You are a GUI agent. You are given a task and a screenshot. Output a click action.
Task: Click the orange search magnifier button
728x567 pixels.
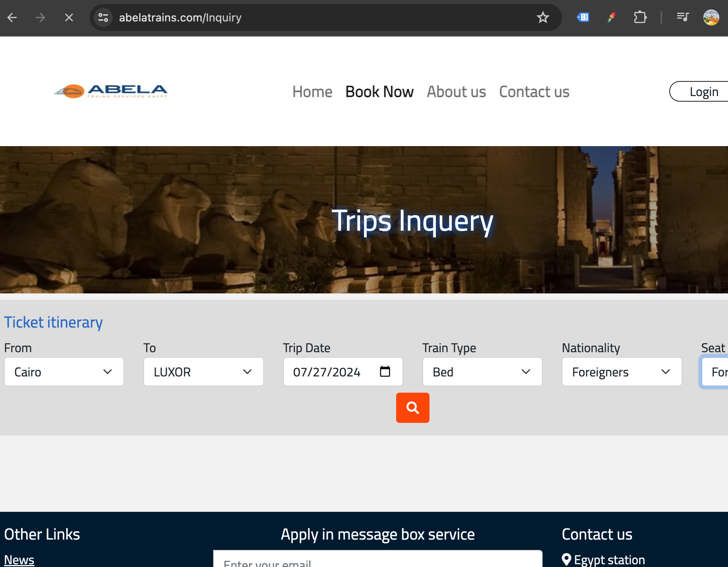[412, 407]
